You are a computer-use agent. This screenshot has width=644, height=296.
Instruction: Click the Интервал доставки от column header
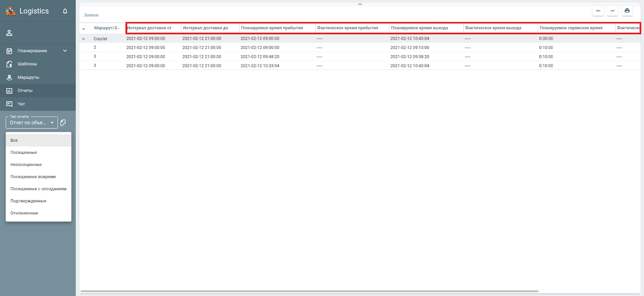pos(149,28)
